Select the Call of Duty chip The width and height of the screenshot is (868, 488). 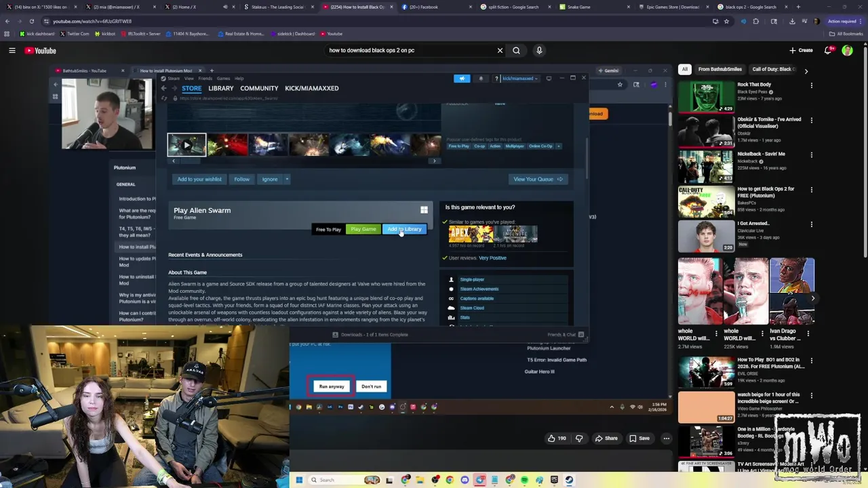[772, 69]
